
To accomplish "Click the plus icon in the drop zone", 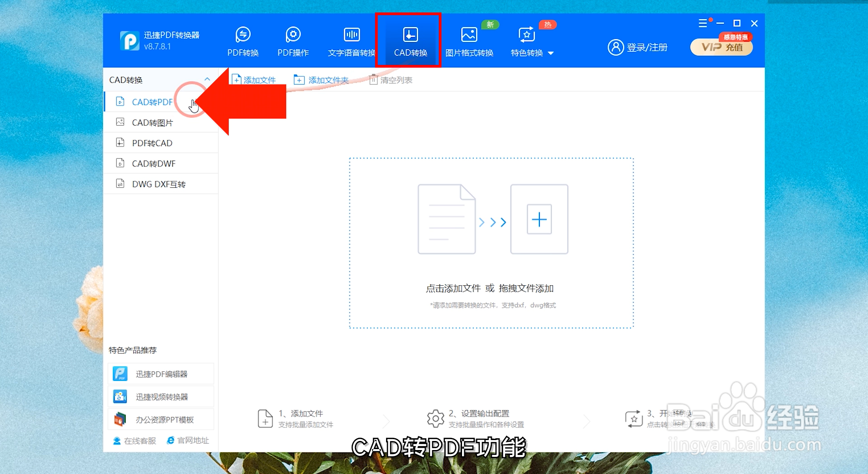I will tap(539, 219).
